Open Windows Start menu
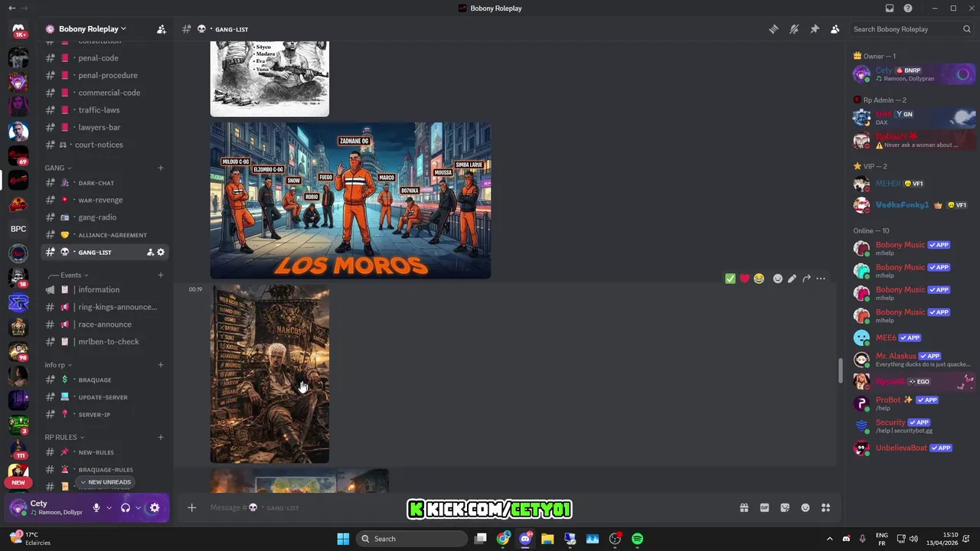980x551 pixels. [343, 539]
